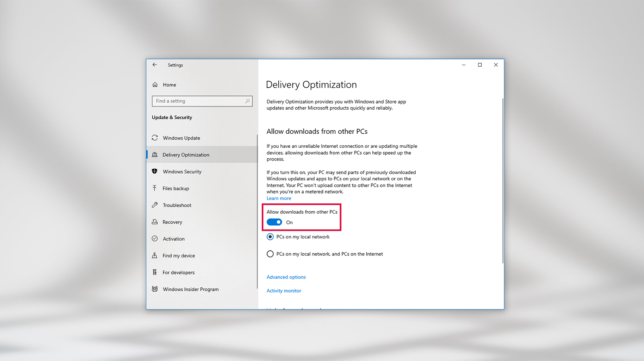The image size is (644, 361).
Task: Open For developers via its icon
Action: click(154, 272)
